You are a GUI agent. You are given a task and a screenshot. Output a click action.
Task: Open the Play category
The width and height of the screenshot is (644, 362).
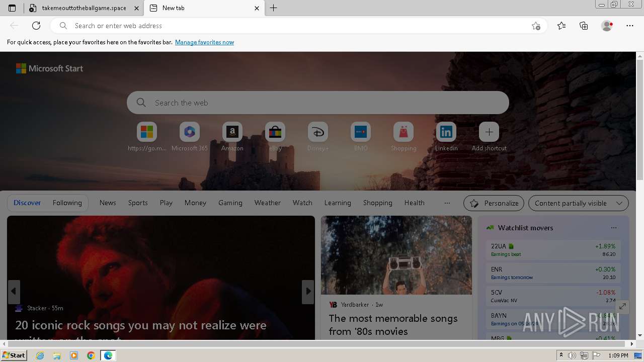coord(166,203)
